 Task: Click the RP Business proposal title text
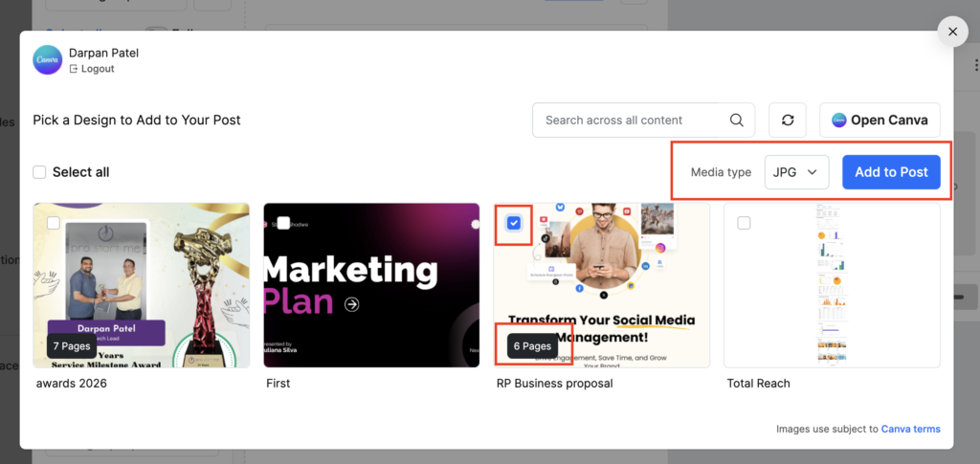click(x=554, y=384)
